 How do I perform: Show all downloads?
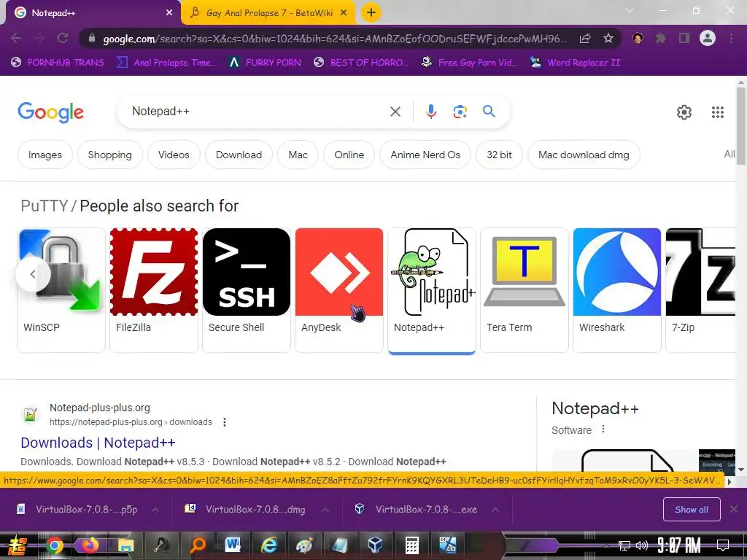tap(692, 510)
